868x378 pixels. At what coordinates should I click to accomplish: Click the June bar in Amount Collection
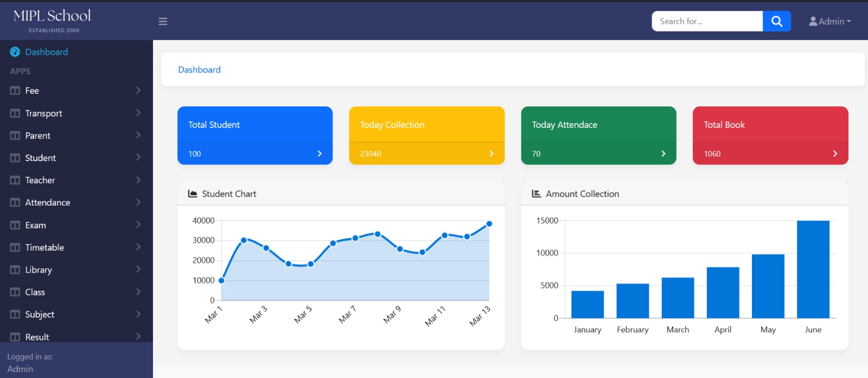pos(813,269)
